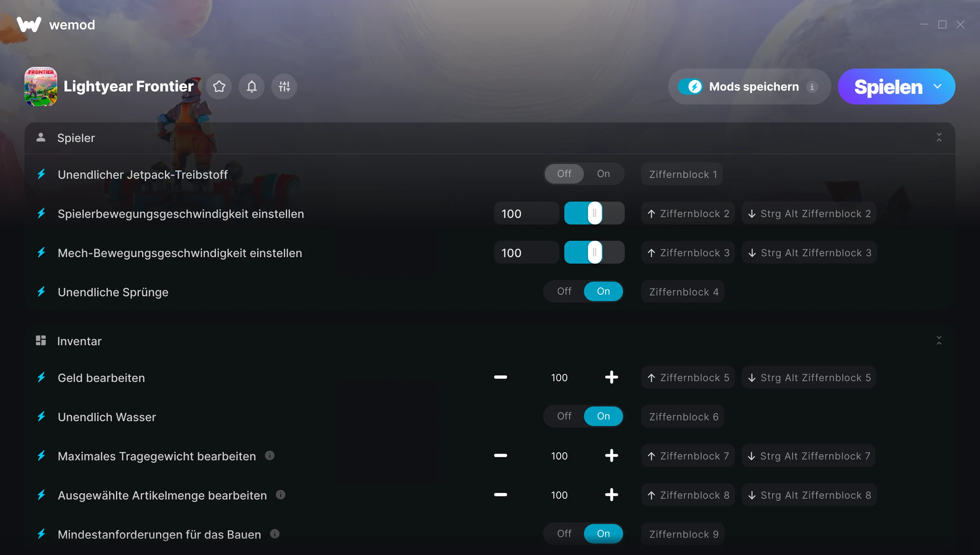Screen dimensions: 980x555
Task: Click the Mech-Bewegungsgeschwindigkeit value field
Action: tap(526, 253)
